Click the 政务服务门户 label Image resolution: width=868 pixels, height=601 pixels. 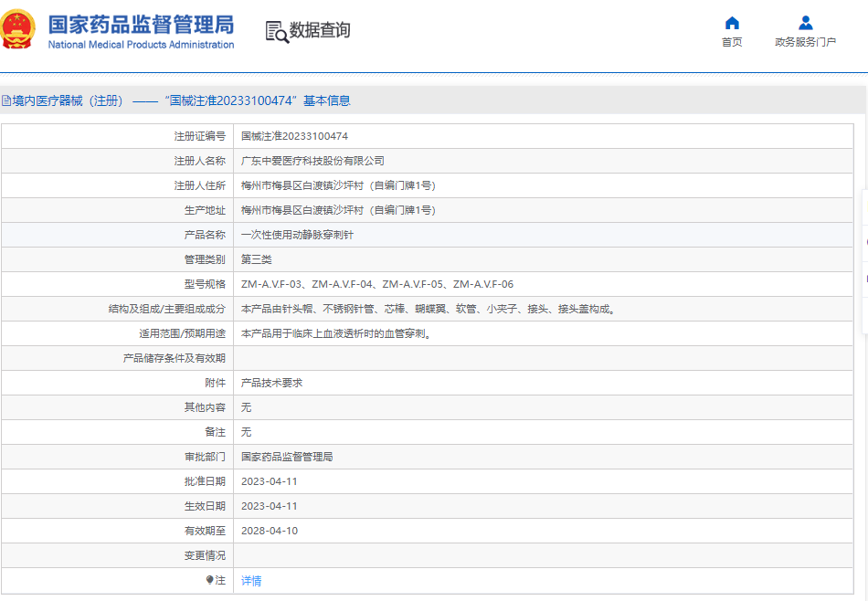pyautogui.click(x=806, y=42)
